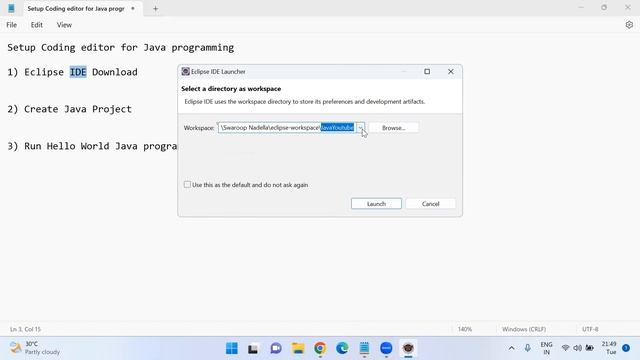Open the ENG IN language switcher
Viewport: 640px width, 360px height.
click(x=546, y=348)
